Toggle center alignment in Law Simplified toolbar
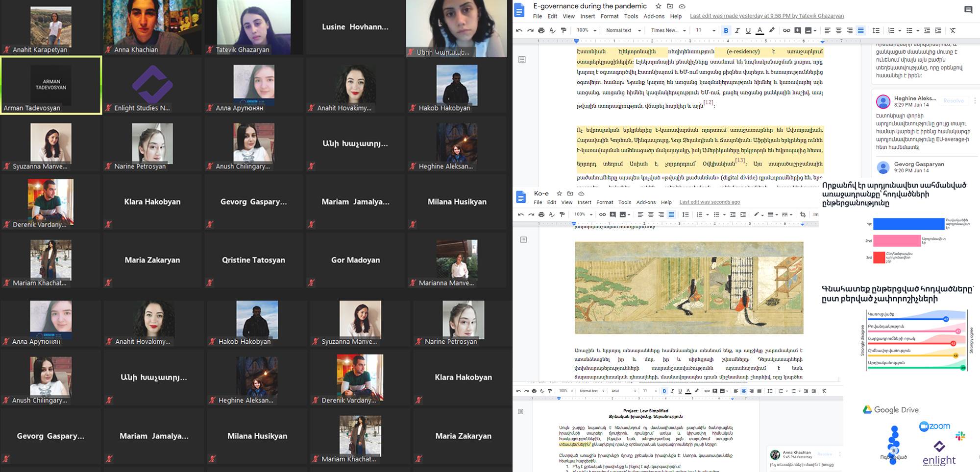This screenshot has width=980, height=472. coord(743,391)
